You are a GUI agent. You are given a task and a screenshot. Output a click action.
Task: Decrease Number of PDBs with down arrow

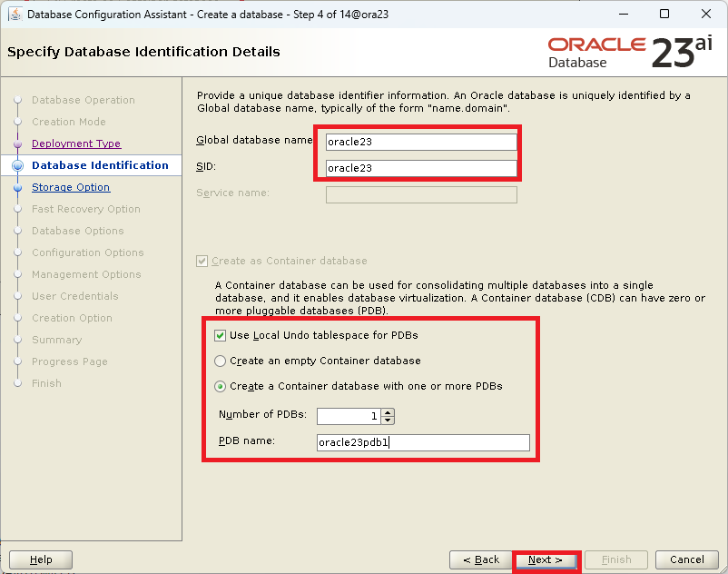389,421
